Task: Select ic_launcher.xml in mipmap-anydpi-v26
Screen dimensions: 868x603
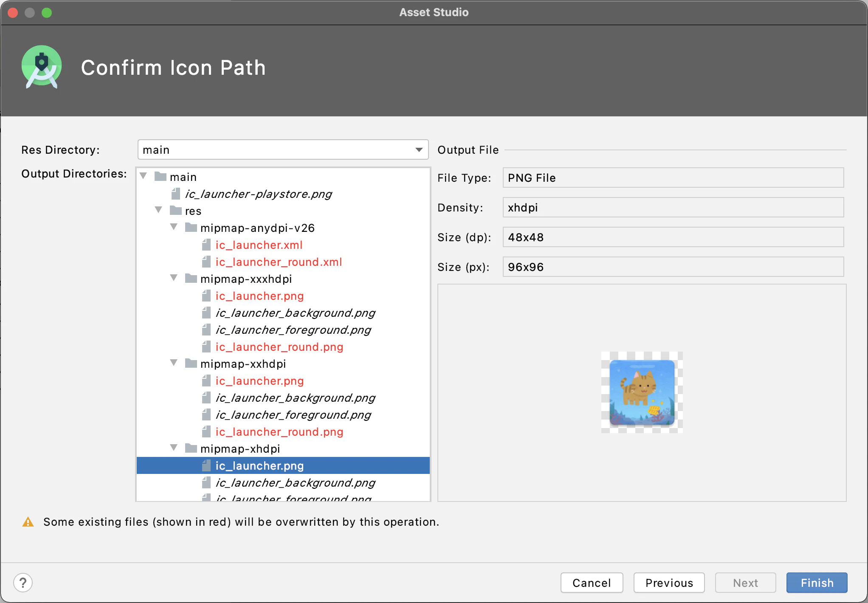Action: coord(259,245)
